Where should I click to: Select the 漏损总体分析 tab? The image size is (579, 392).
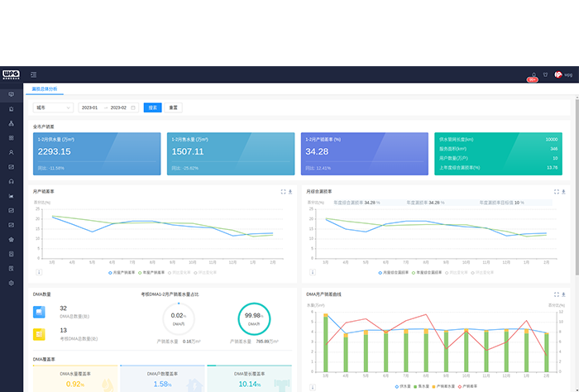(43, 88)
